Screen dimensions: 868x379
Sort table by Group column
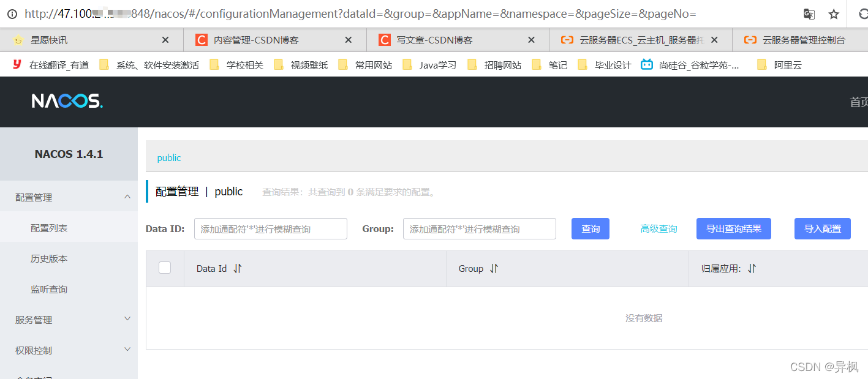494,268
